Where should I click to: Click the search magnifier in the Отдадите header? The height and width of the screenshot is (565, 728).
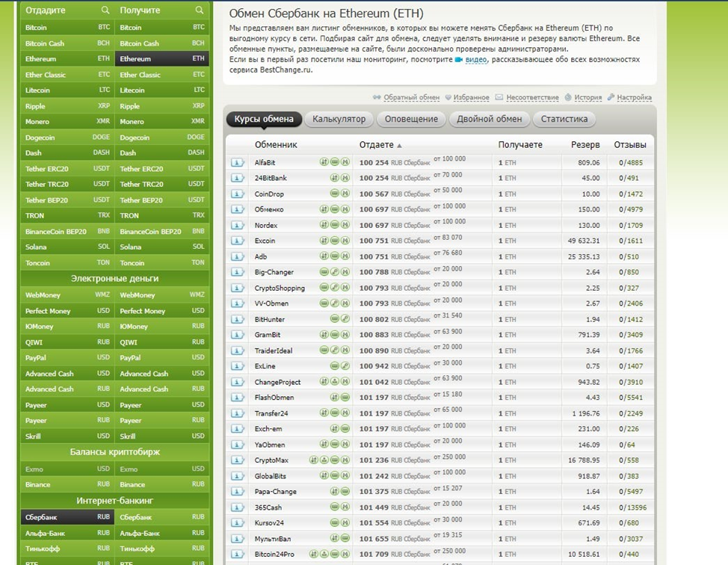click(105, 10)
